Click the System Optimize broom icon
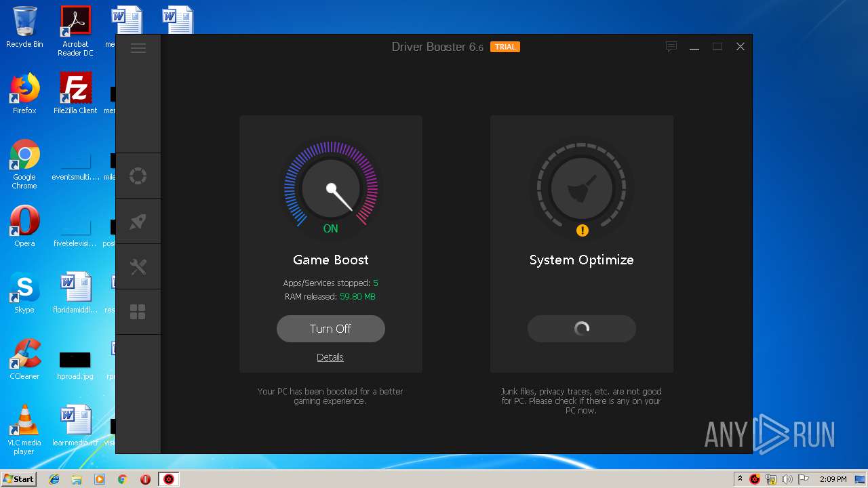 pyautogui.click(x=582, y=189)
